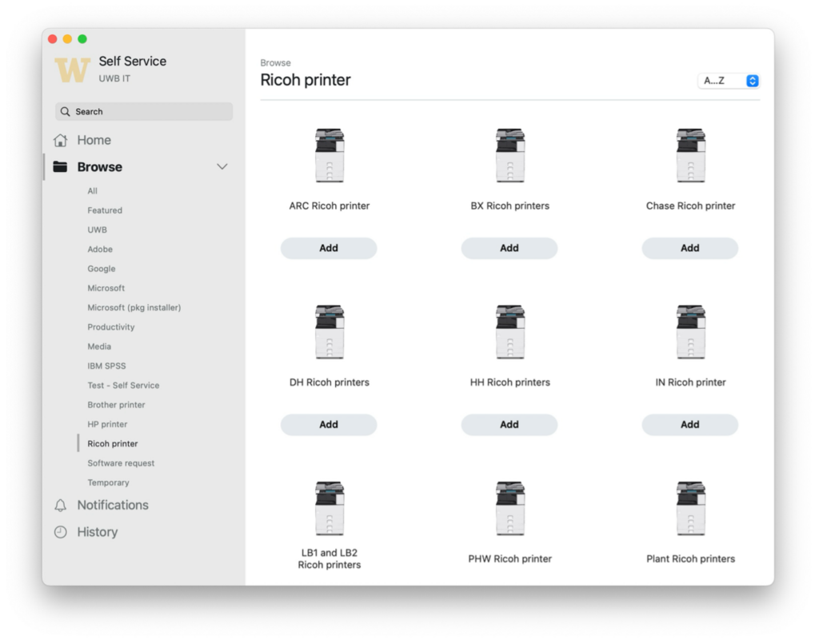Select the Brother printer category
This screenshot has height=644, width=819.
point(116,405)
